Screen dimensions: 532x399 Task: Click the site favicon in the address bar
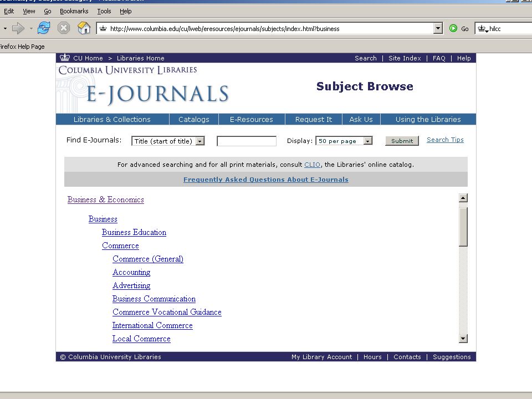(x=103, y=29)
